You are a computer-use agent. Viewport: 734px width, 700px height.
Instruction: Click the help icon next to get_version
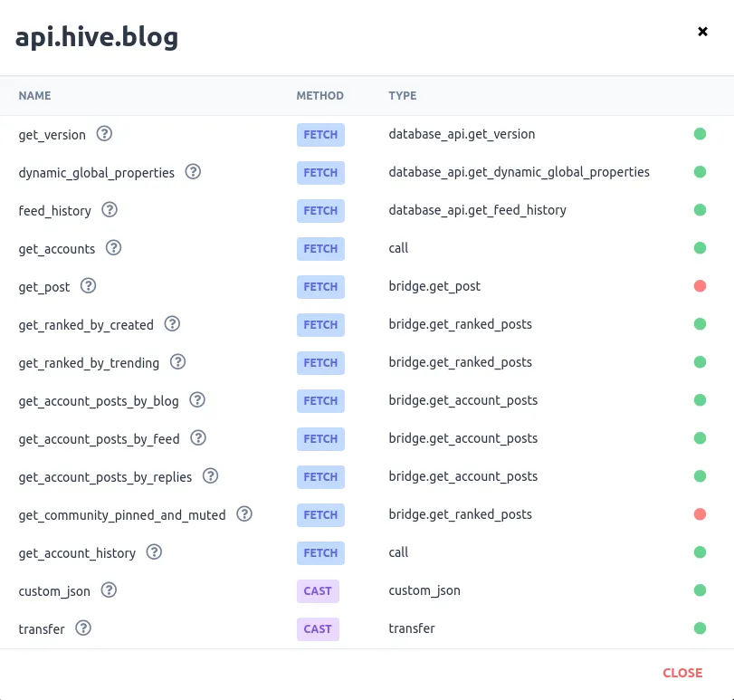104,134
